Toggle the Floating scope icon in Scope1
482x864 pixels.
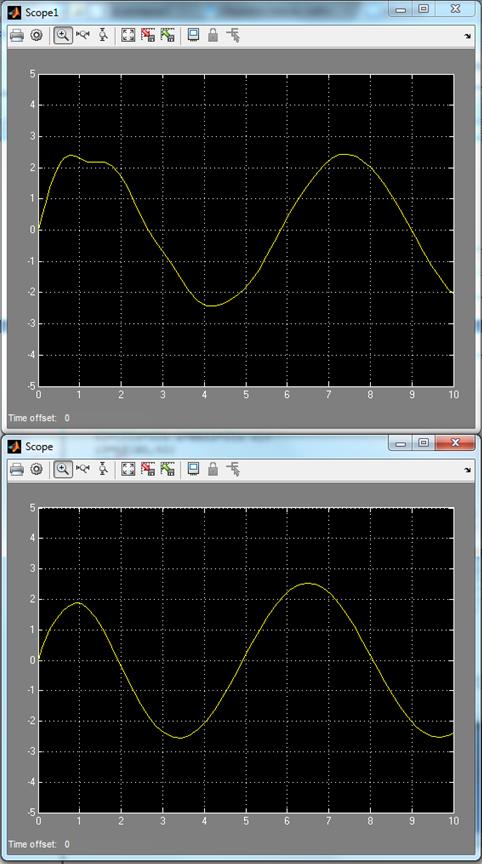click(x=193, y=36)
